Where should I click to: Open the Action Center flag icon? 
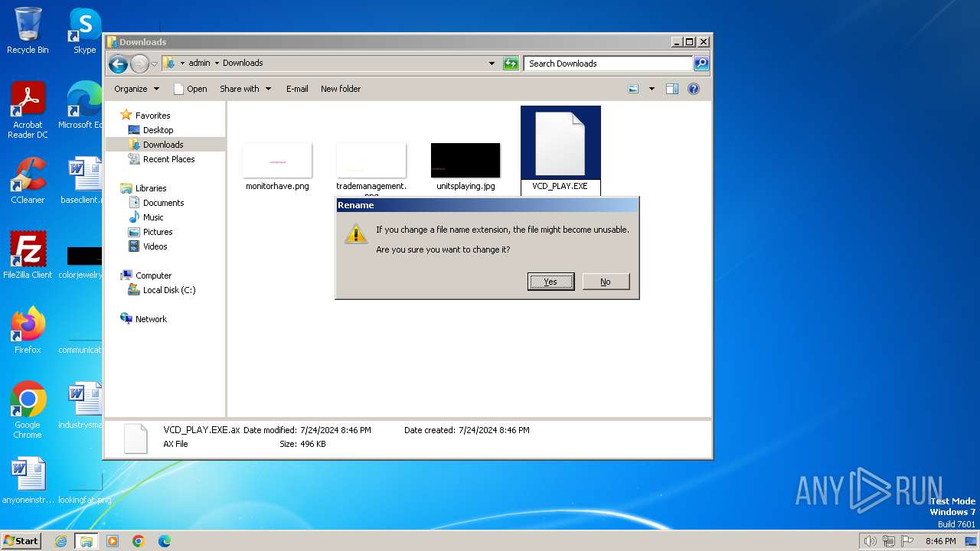(907, 541)
